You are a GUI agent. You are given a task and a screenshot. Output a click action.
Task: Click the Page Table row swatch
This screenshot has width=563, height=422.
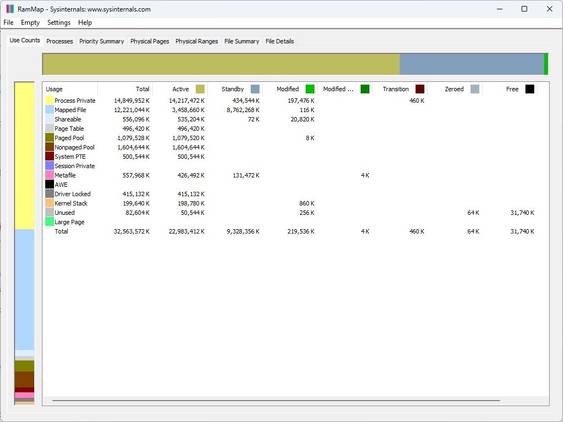tap(50, 128)
